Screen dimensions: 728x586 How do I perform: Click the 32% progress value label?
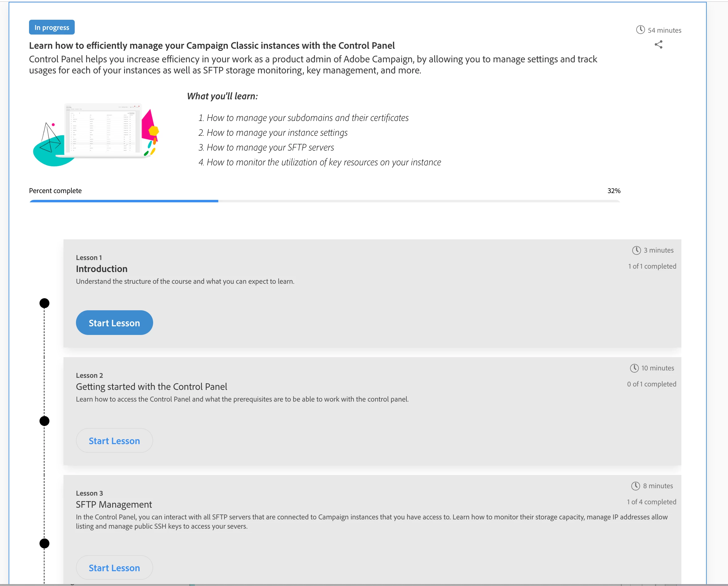(x=614, y=191)
